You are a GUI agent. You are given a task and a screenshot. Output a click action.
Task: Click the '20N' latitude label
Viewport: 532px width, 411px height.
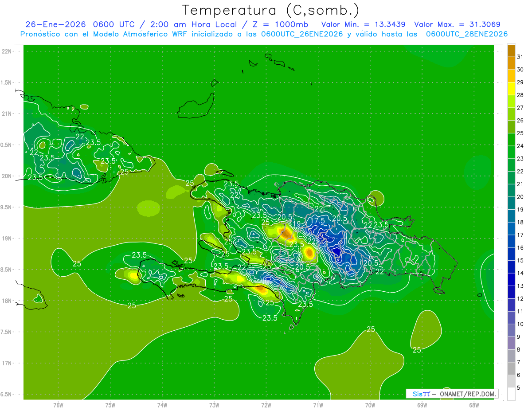pyautogui.click(x=7, y=176)
